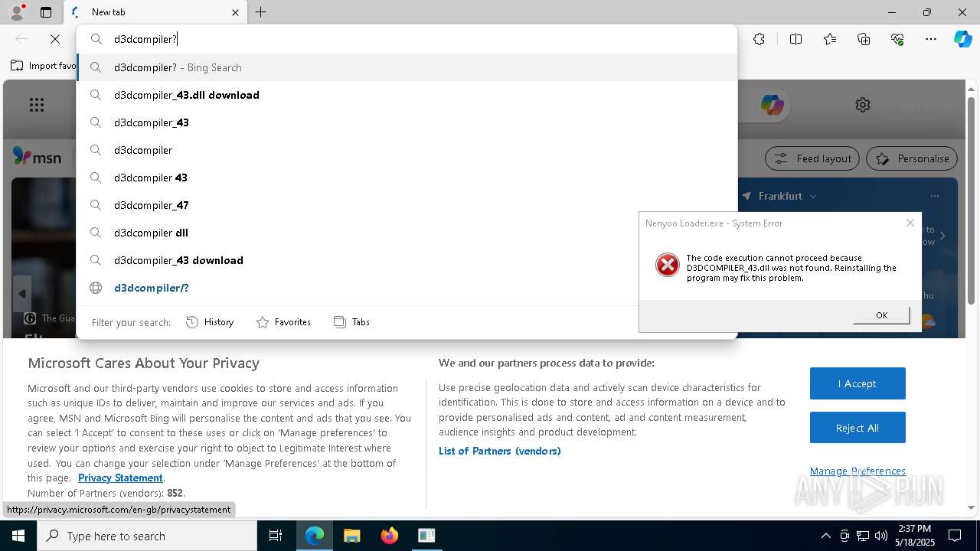Go to previous news carousel slide

tap(21, 294)
